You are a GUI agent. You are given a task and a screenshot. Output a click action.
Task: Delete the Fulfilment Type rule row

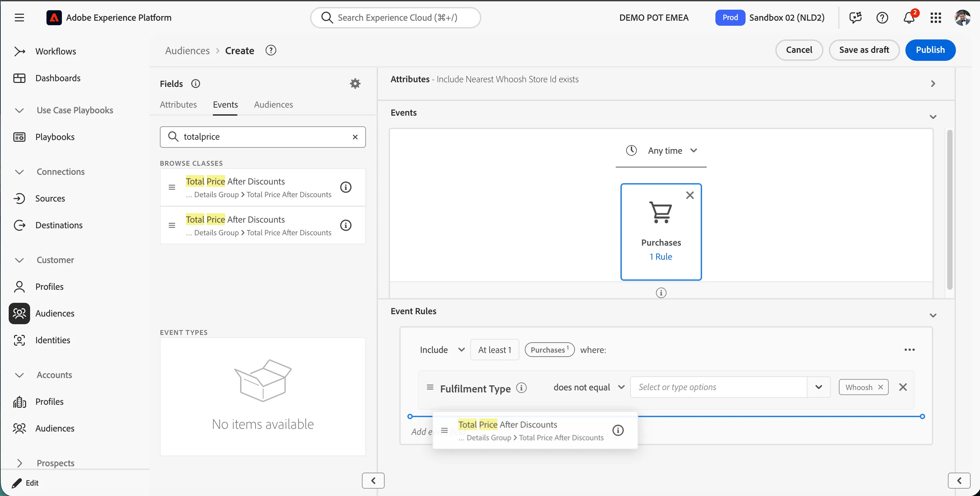[x=903, y=387]
